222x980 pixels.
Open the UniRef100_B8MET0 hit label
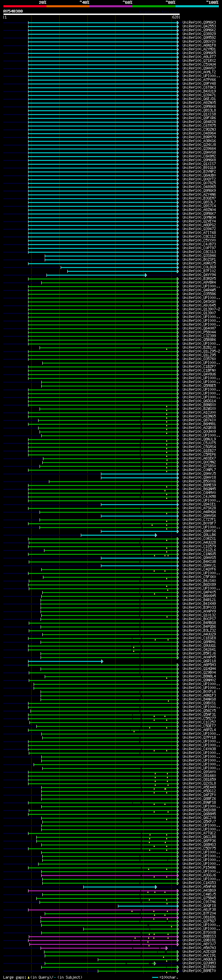[199, 971]
